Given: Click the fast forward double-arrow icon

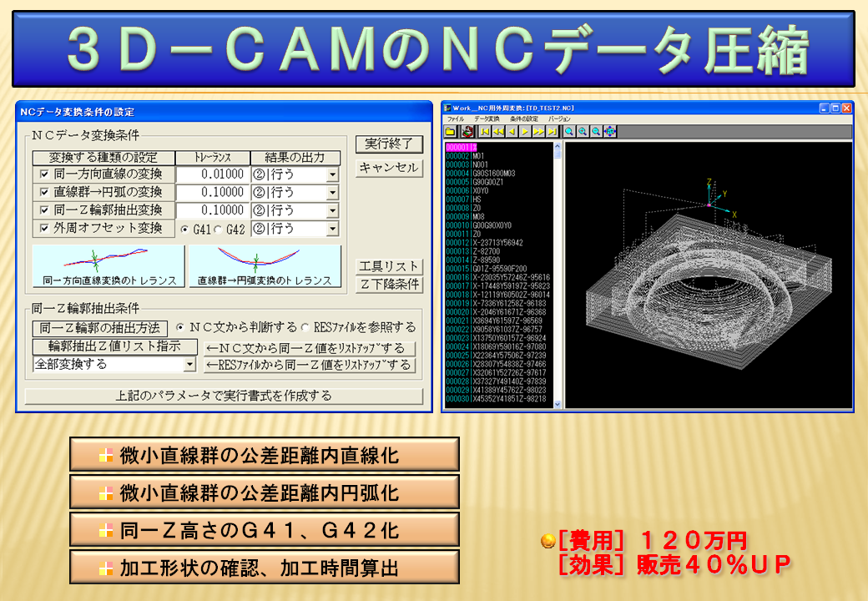Looking at the screenshot, I should [538, 131].
